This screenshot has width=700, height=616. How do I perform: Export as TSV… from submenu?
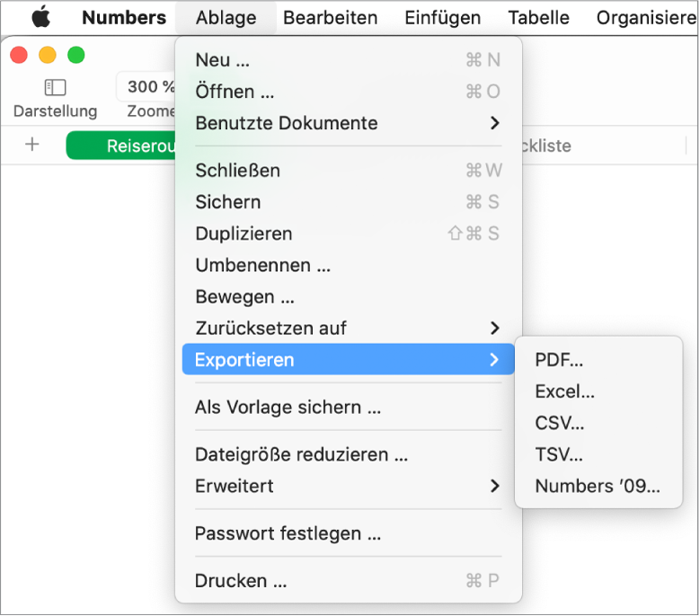(598, 454)
